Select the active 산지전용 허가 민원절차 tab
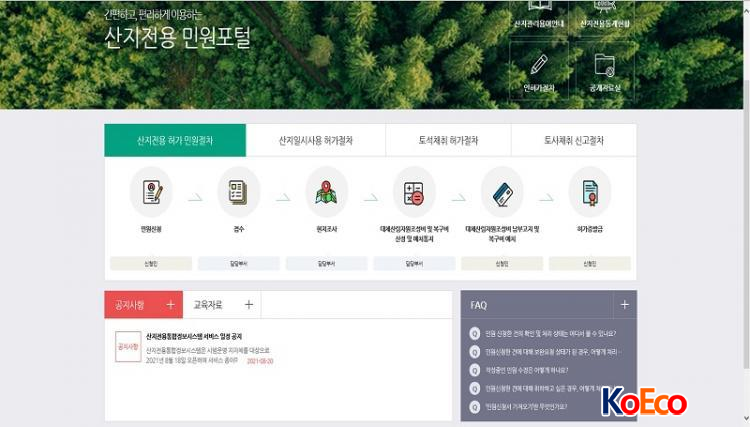 coord(175,140)
